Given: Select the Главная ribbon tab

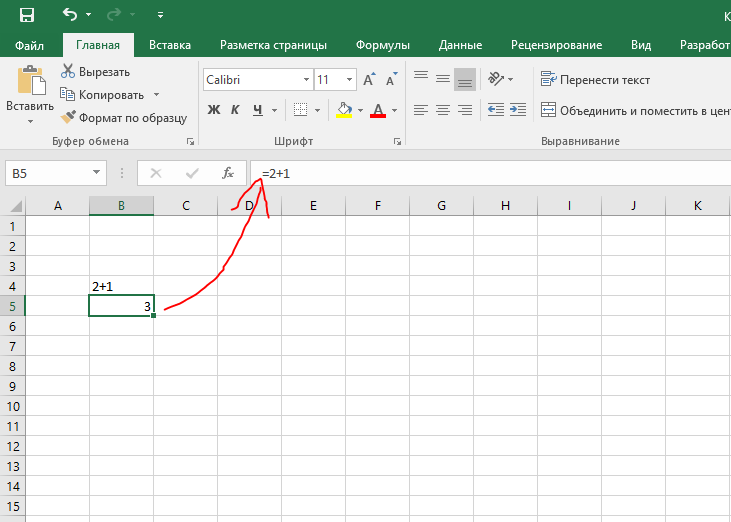Looking at the screenshot, I should [98, 45].
